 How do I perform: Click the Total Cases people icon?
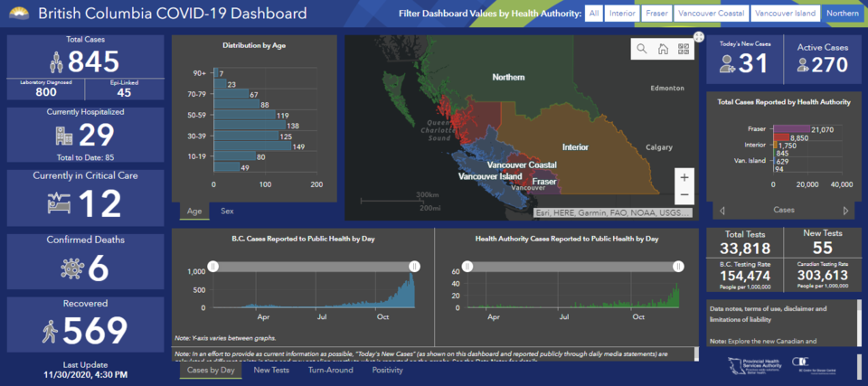[x=57, y=62]
